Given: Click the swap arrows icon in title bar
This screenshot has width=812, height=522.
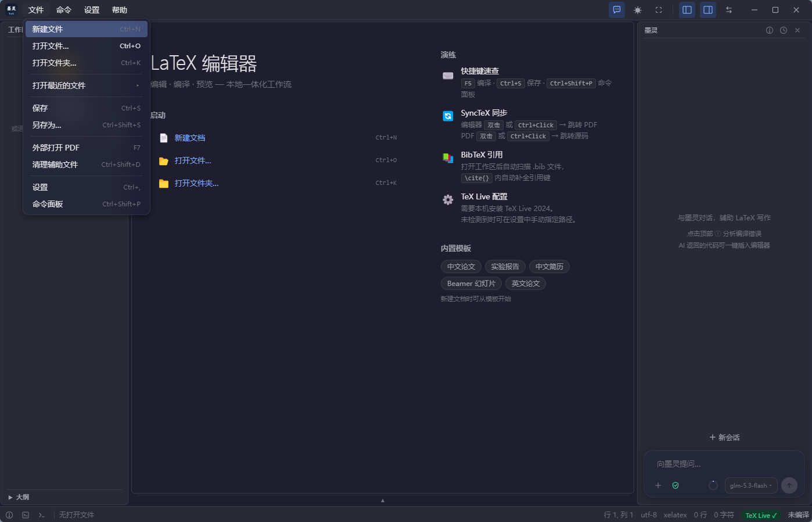Looking at the screenshot, I should 729,10.
